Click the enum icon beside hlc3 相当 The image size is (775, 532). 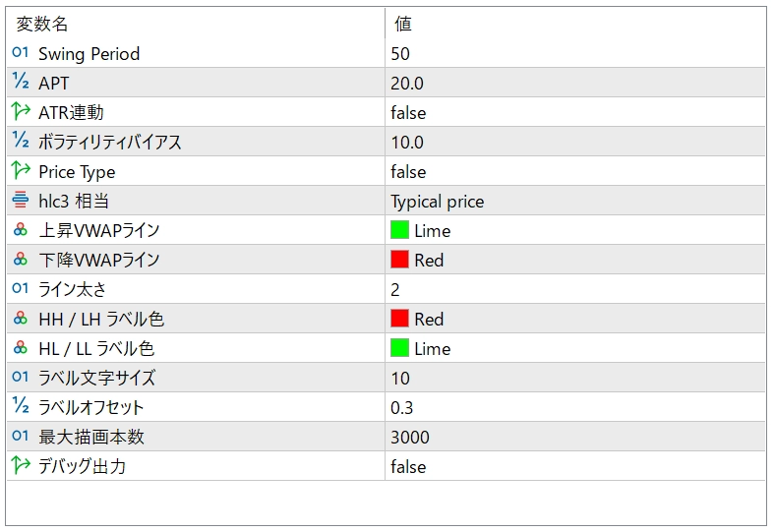click(21, 201)
